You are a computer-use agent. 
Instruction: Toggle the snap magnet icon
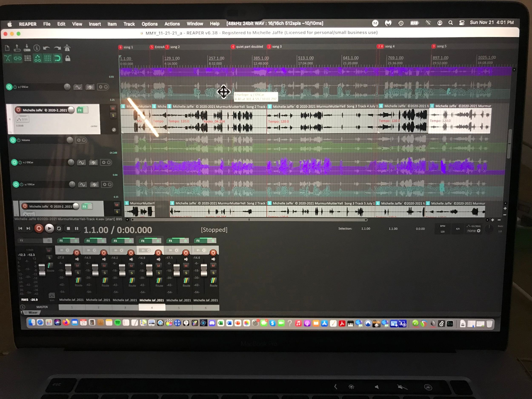coord(57,59)
